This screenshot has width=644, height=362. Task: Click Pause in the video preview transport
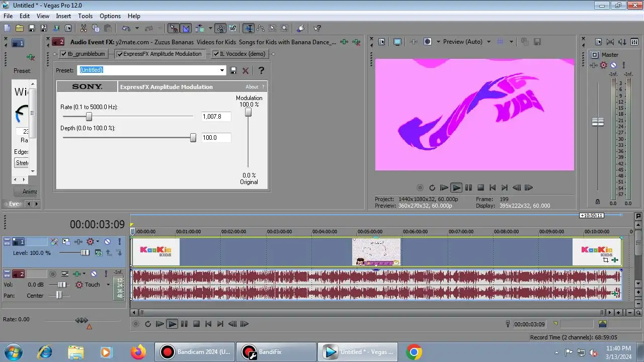468,188
